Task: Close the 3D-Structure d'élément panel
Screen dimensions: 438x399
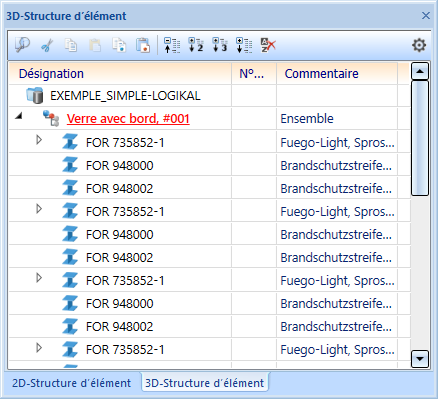Action: pos(426,16)
